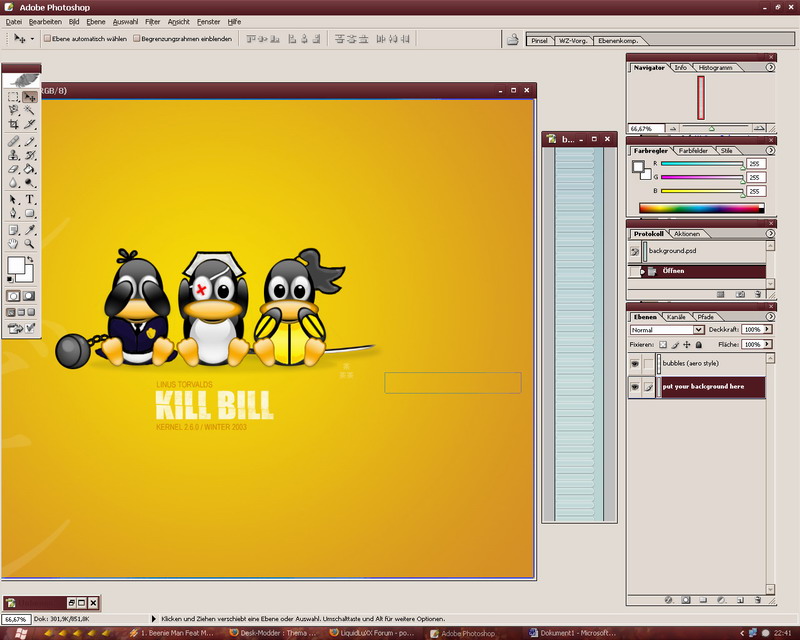This screenshot has height=640, width=800.
Task: Select the Path Selection arrow tool
Action: point(14,200)
